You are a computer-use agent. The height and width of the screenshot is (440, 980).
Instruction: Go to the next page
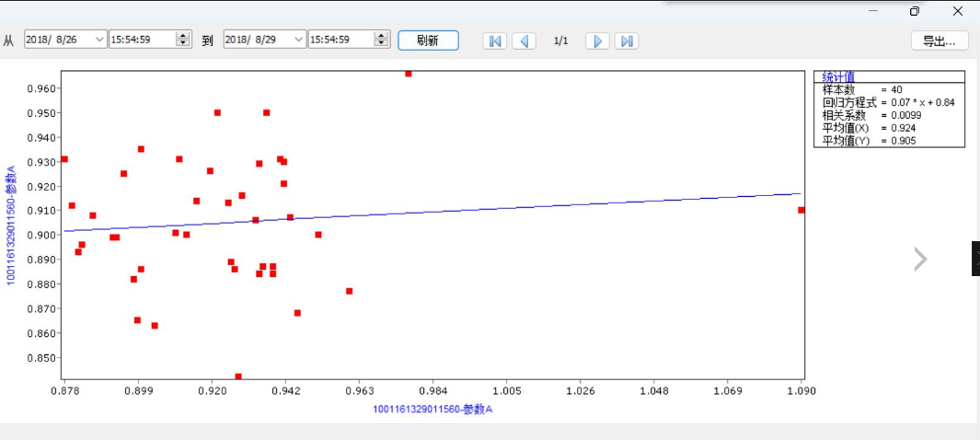[597, 41]
